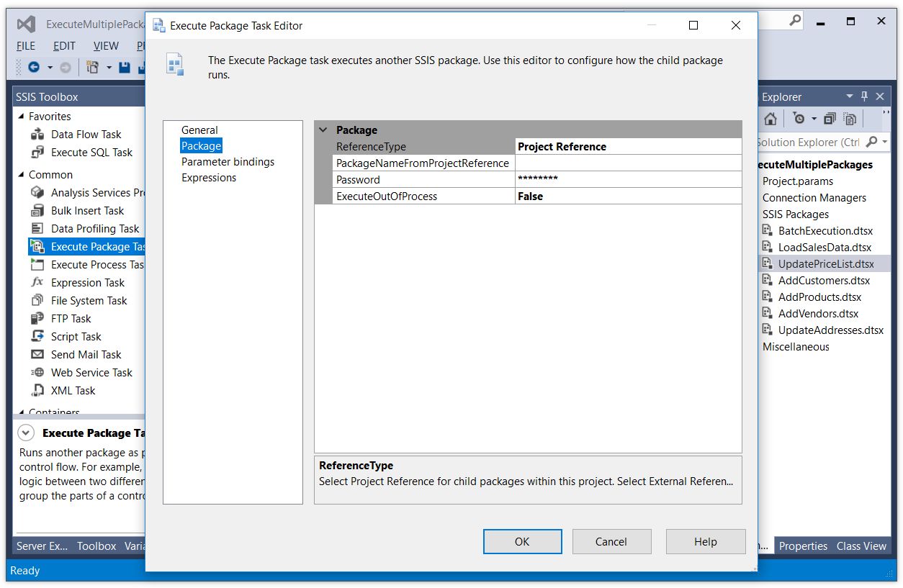The width and height of the screenshot is (903, 588).
Task: Select the Bulk Insert Task icon
Action: tap(37, 211)
